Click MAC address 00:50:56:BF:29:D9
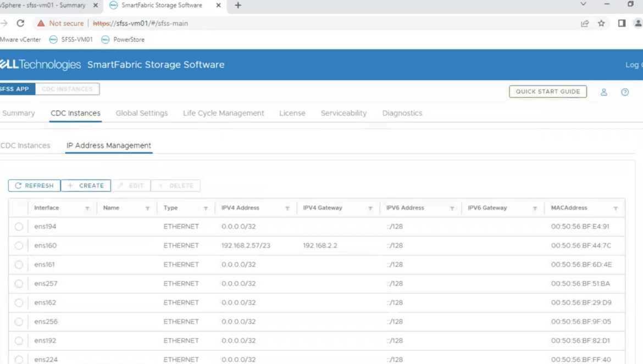This screenshot has width=643, height=364. point(581,303)
